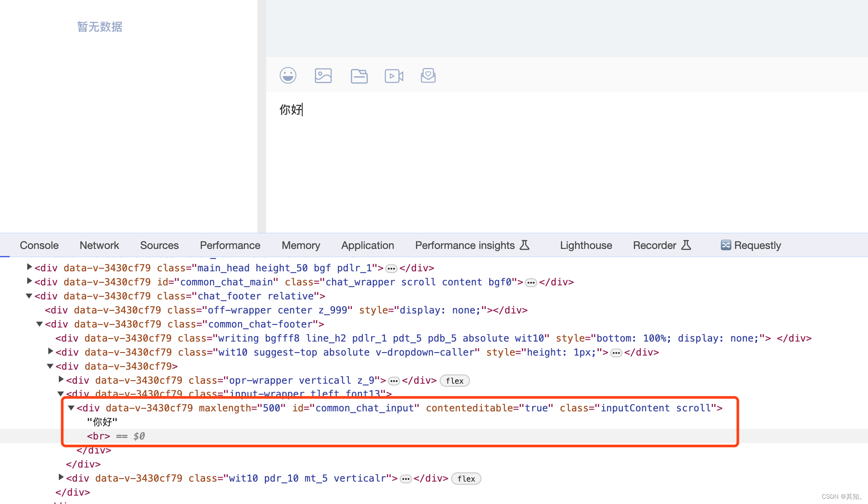Click the flask icon beside Recorder
Viewport: 868px width, 504px height.
coord(686,245)
